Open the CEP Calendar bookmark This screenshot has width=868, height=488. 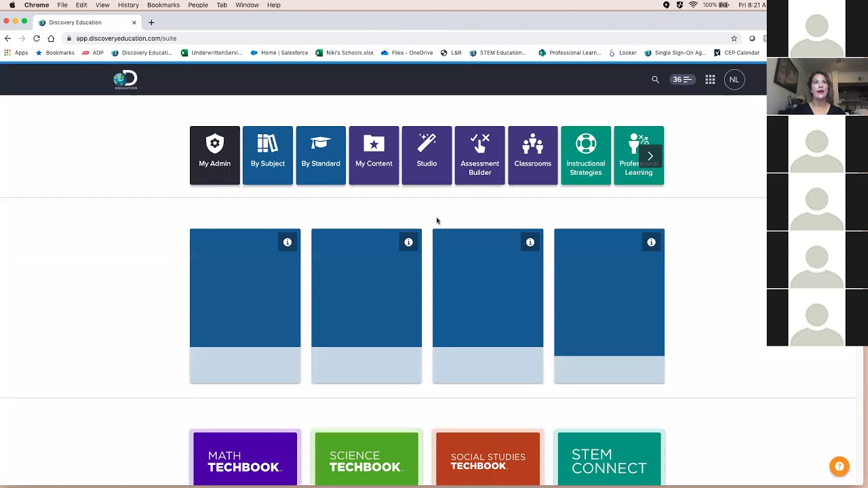(x=736, y=53)
